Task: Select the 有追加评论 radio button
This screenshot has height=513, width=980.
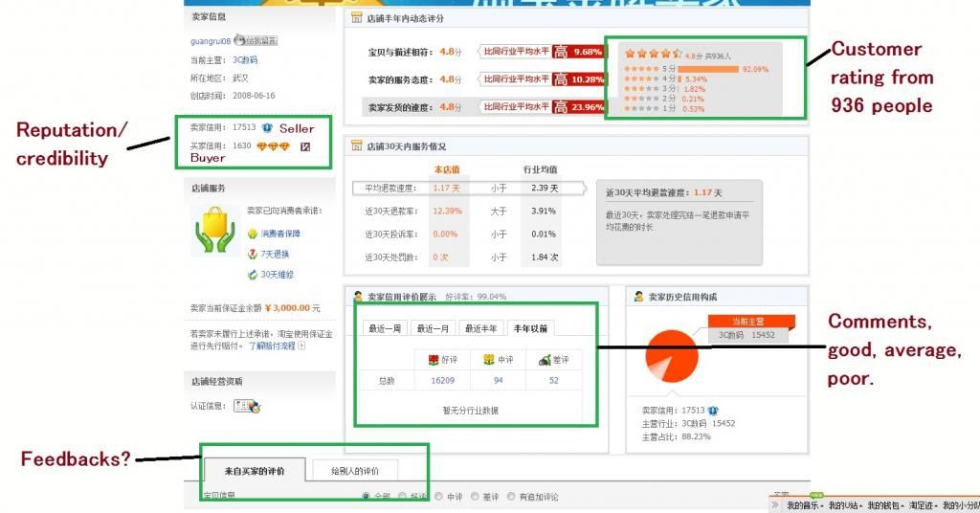Action: [511, 496]
